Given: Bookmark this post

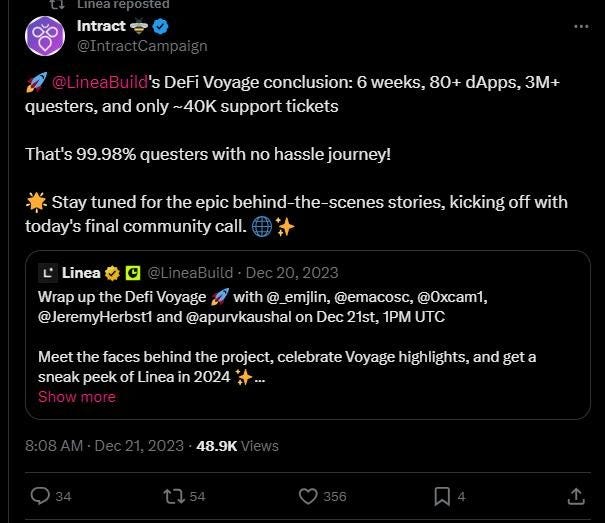Looking at the screenshot, I should coord(442,496).
